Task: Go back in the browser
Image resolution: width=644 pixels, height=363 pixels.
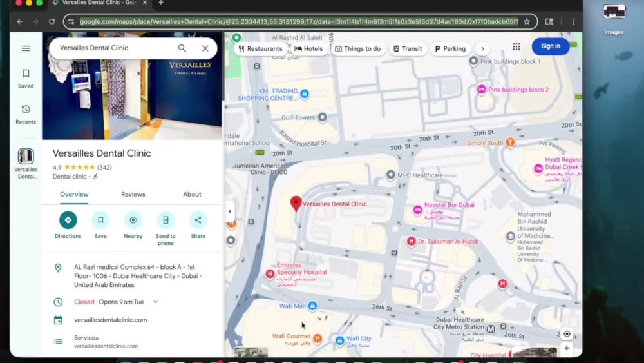Action: click(20, 22)
